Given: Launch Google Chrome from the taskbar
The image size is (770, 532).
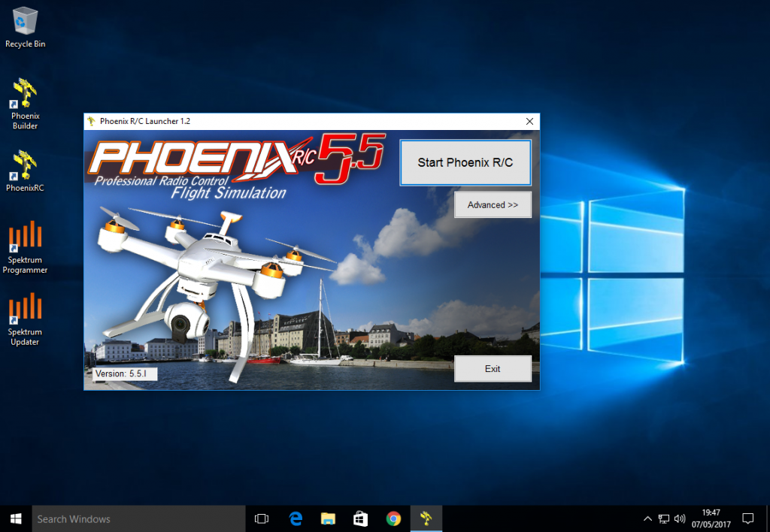Looking at the screenshot, I should click(393, 518).
